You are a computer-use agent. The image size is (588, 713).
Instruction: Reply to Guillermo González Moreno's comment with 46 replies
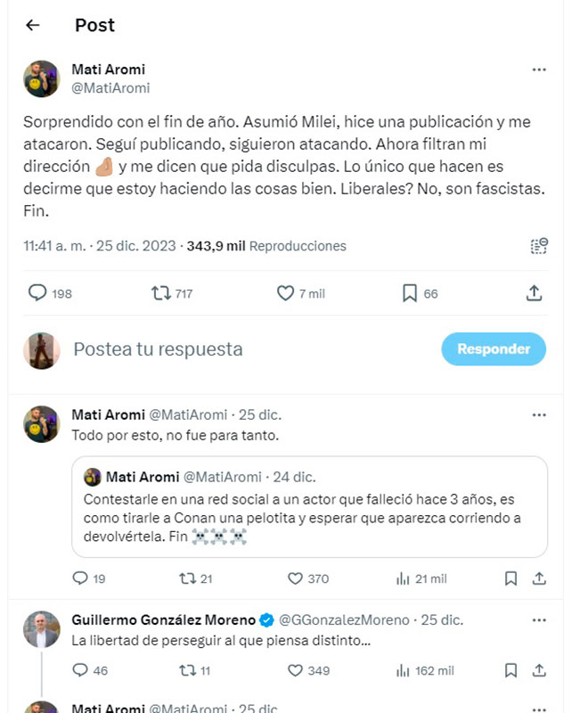80,670
